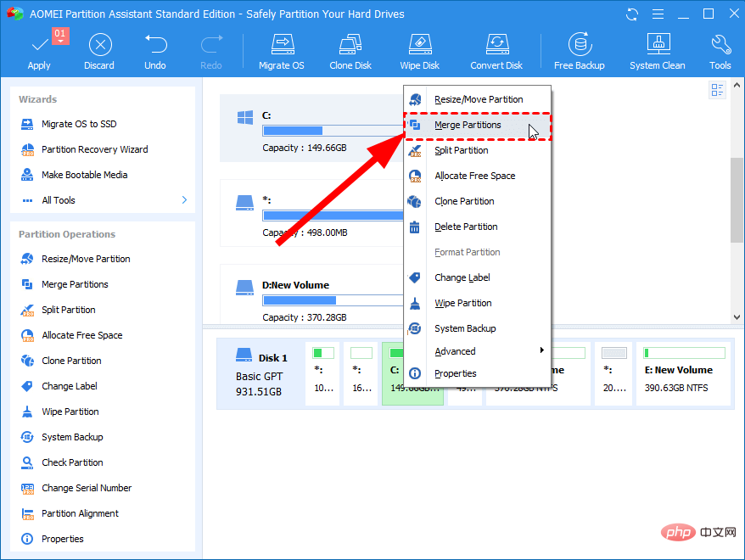745x560 pixels.
Task: Click the Discard toolbar icon
Action: pos(100,46)
